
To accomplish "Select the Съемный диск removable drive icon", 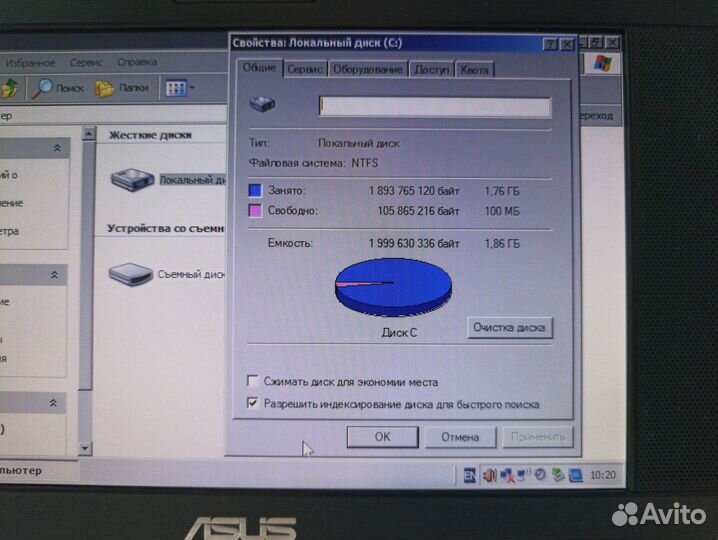I will (131, 274).
